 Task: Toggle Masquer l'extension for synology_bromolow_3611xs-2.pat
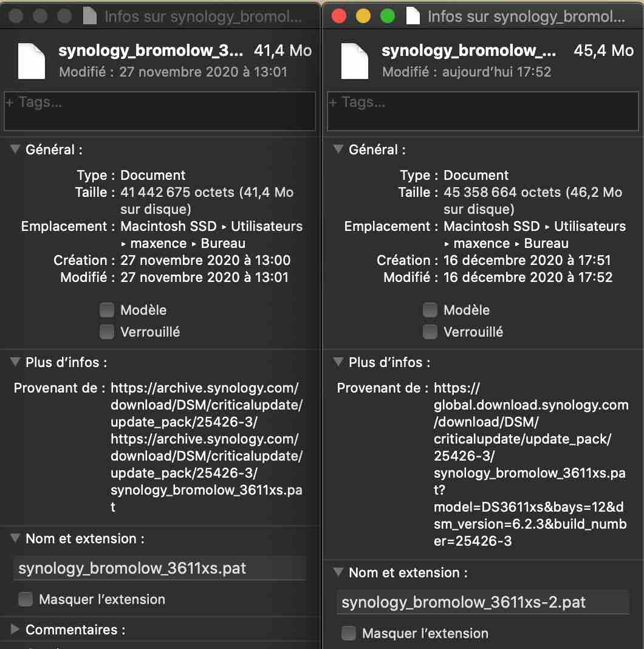[x=349, y=634]
